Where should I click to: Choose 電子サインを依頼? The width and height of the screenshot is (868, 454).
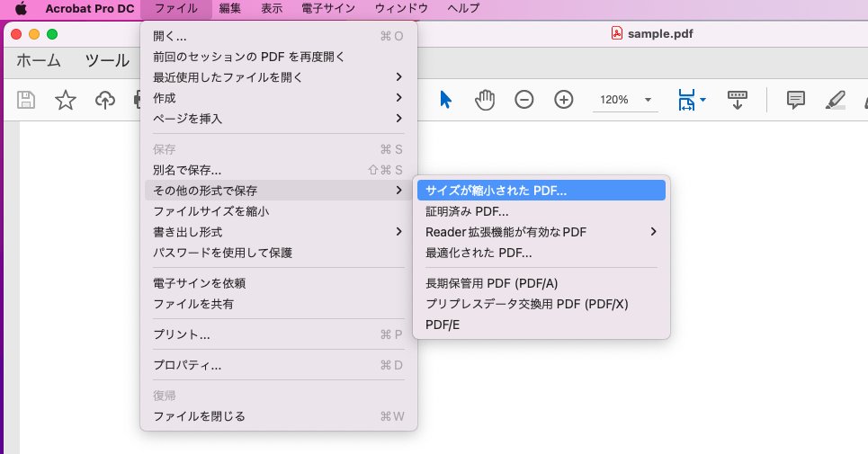(279, 283)
